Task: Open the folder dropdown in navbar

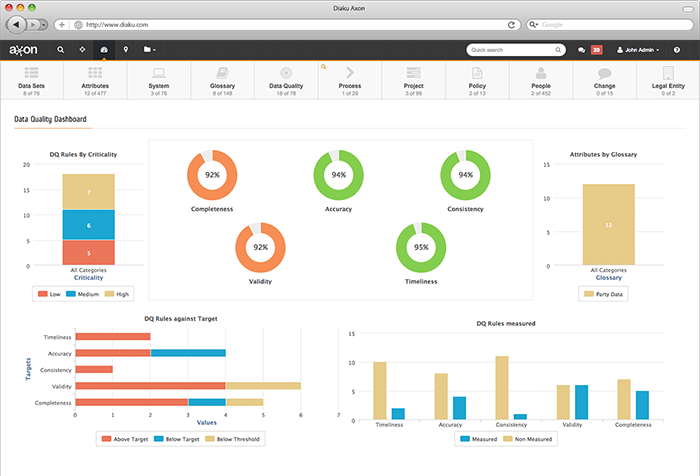Action: click(x=149, y=49)
